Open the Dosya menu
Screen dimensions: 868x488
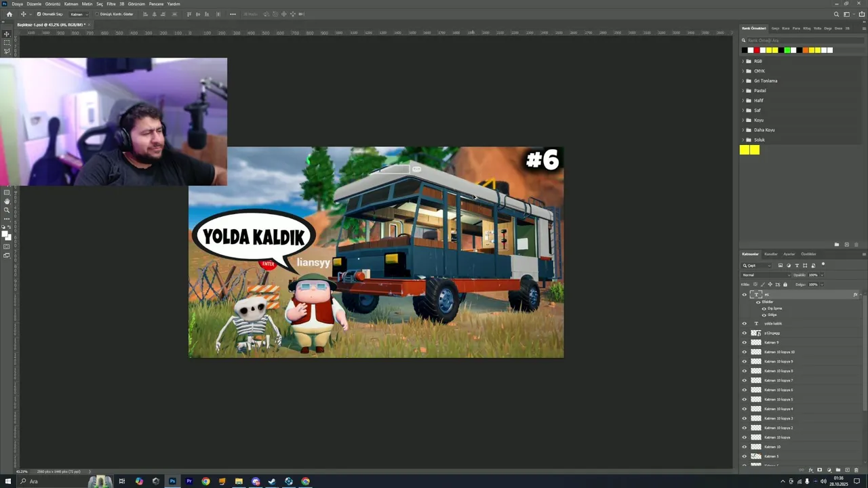click(x=17, y=4)
